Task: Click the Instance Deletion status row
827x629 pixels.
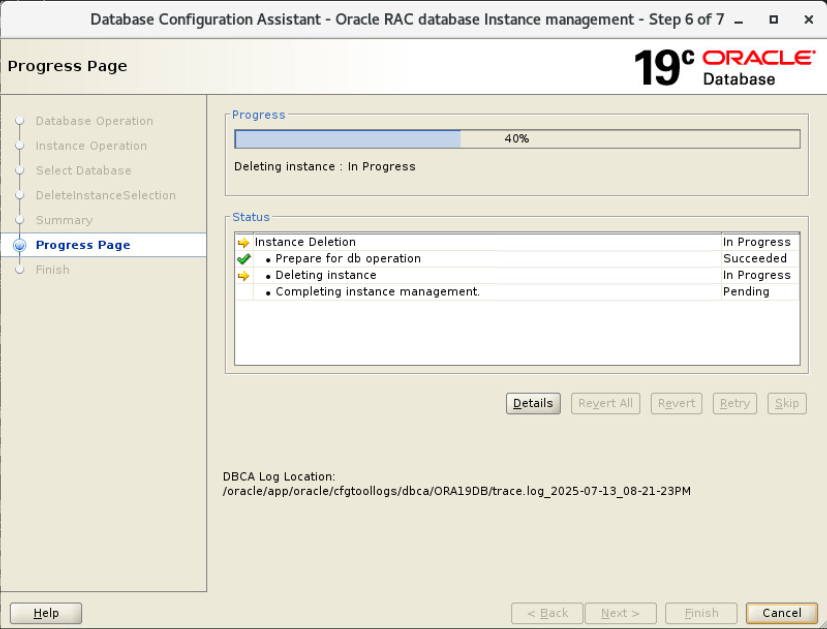Action: point(517,242)
